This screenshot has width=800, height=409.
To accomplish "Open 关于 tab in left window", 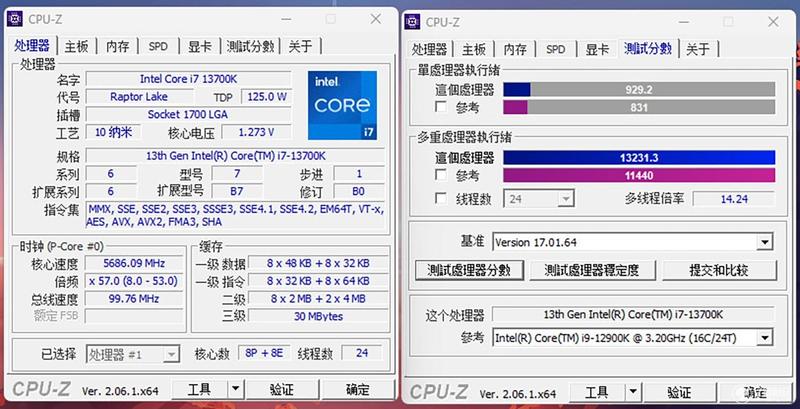I will point(301,46).
